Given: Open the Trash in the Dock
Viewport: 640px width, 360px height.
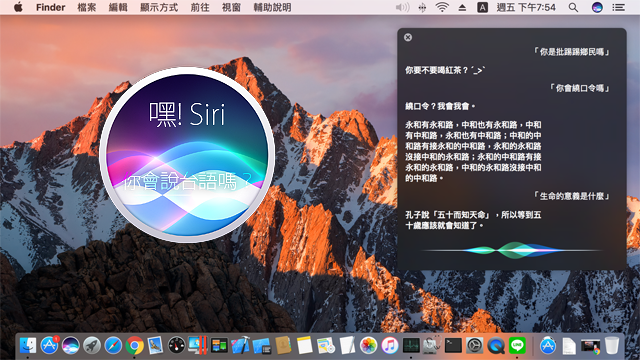Looking at the screenshot, I should (611, 346).
